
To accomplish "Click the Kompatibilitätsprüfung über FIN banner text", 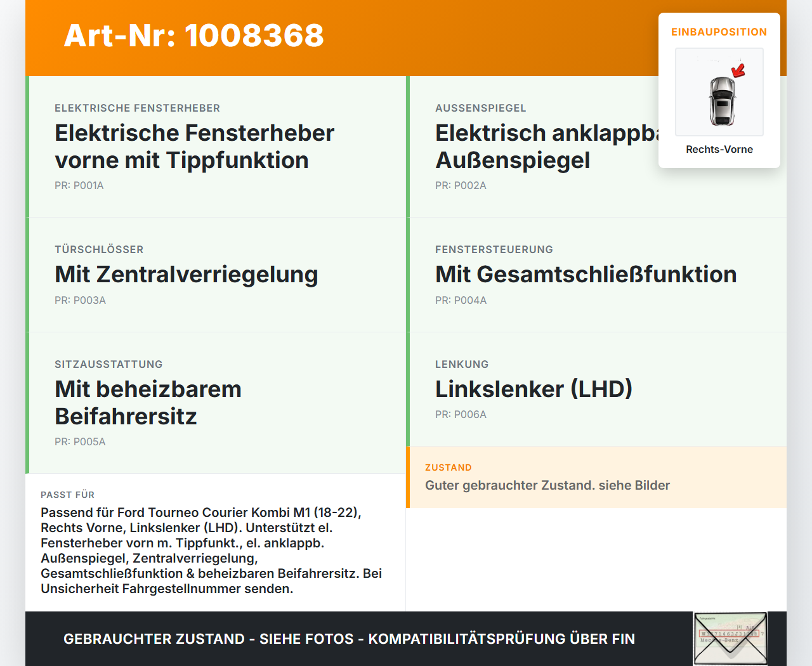I will 349,639.
